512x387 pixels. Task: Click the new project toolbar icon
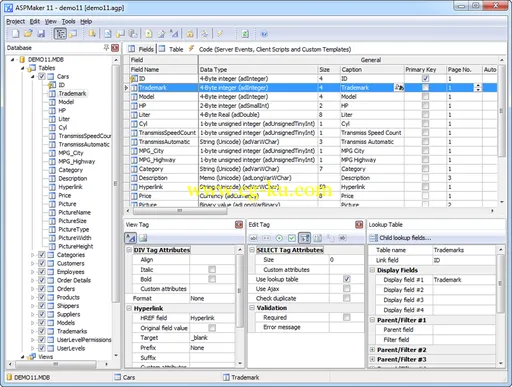click(x=15, y=34)
